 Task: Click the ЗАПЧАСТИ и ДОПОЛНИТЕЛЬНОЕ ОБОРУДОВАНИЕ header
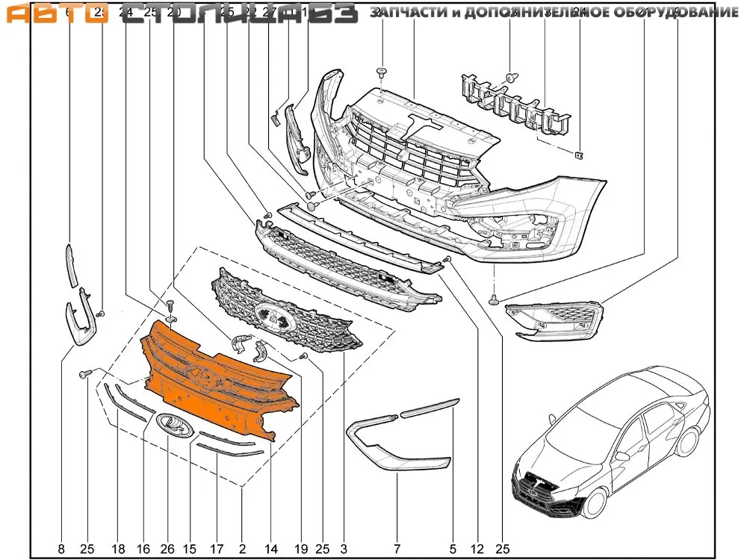pyautogui.click(x=554, y=13)
